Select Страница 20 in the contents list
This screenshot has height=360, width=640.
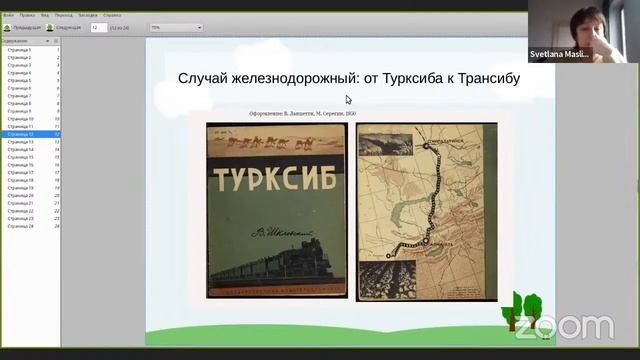pyautogui.click(x=31, y=196)
